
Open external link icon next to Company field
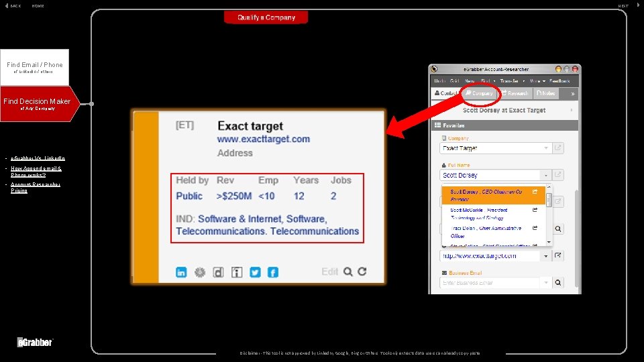(x=557, y=147)
